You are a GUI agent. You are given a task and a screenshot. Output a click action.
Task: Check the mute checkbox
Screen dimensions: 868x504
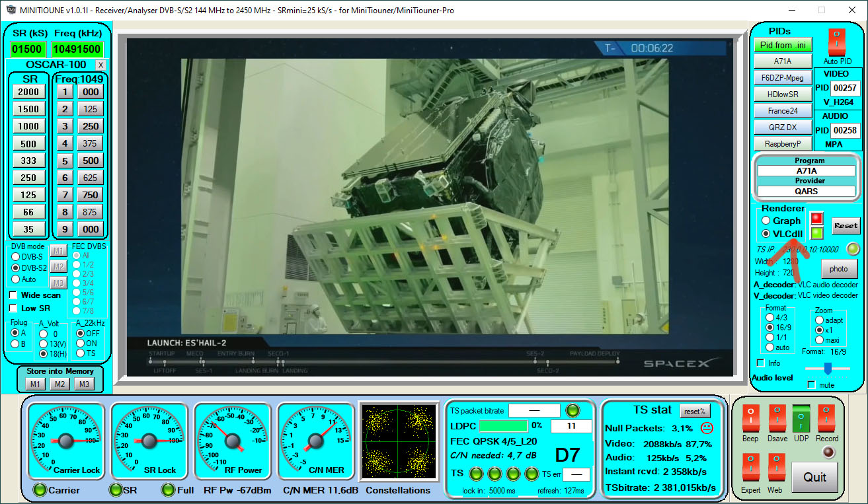click(812, 384)
